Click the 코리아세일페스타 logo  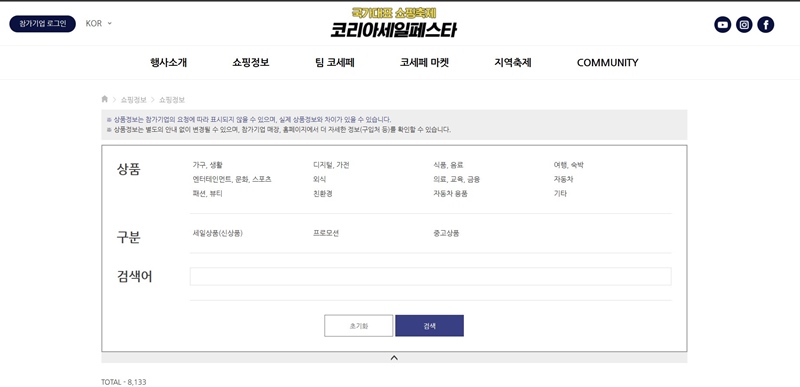tap(393, 23)
